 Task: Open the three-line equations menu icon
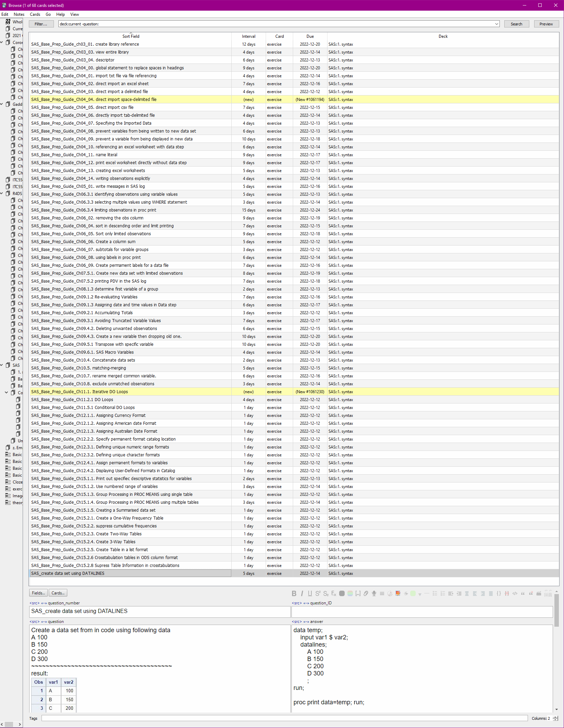click(382, 593)
